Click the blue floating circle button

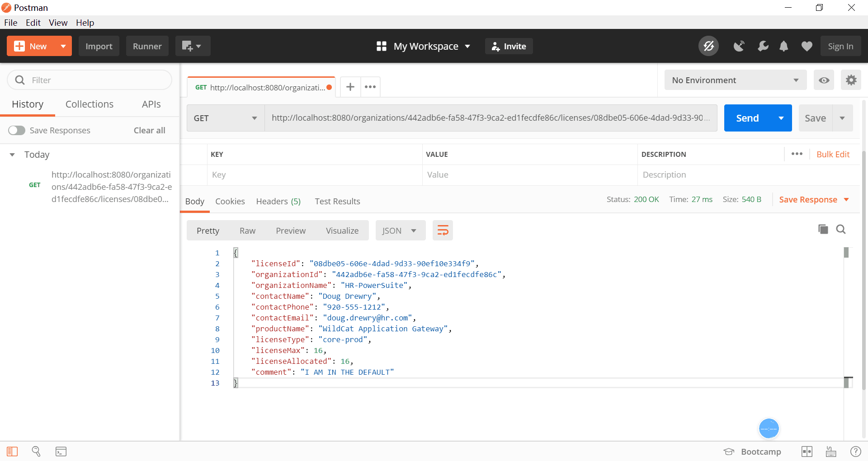pyautogui.click(x=769, y=428)
